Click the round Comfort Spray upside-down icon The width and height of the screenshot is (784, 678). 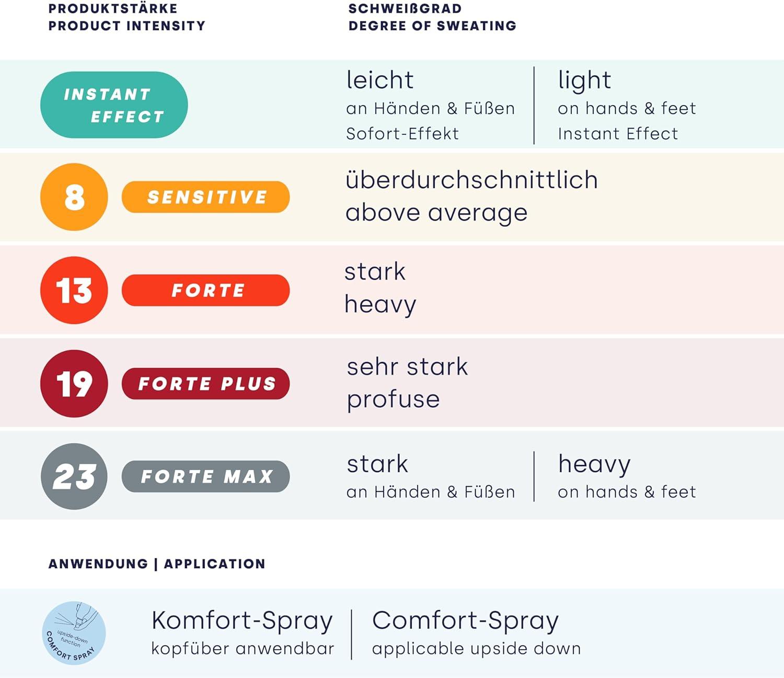point(74,633)
